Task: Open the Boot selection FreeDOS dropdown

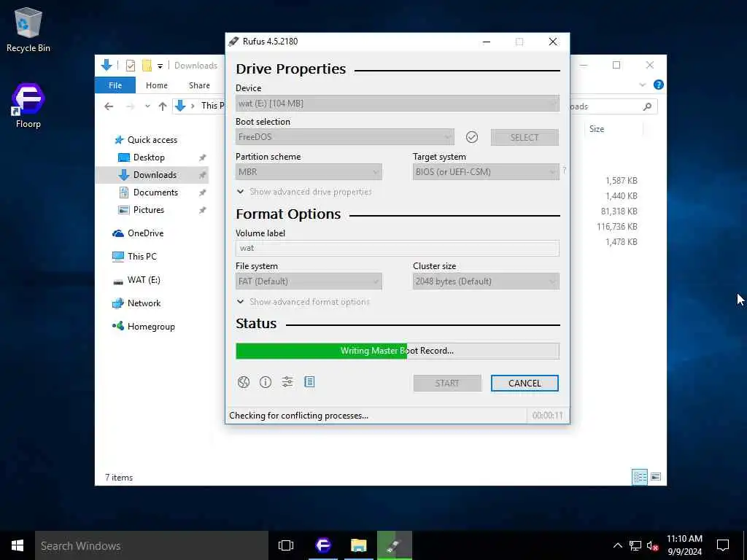Action: tap(345, 137)
